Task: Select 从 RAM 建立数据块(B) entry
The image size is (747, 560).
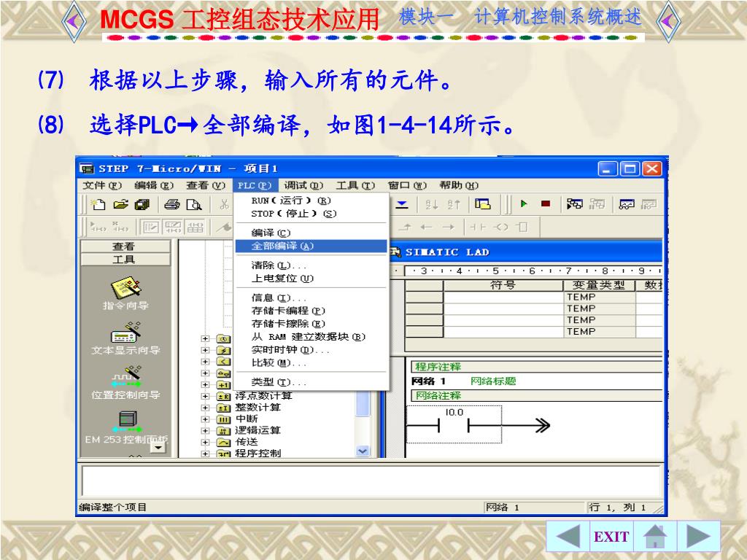Action: [x=311, y=337]
